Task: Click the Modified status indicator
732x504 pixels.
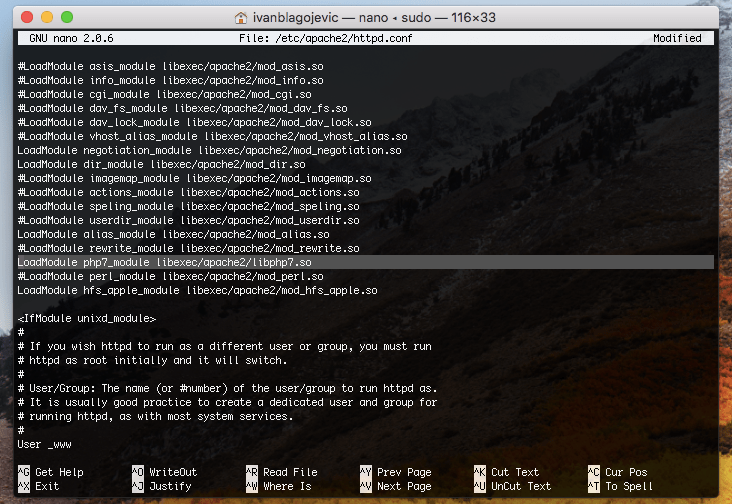Action: [677, 38]
